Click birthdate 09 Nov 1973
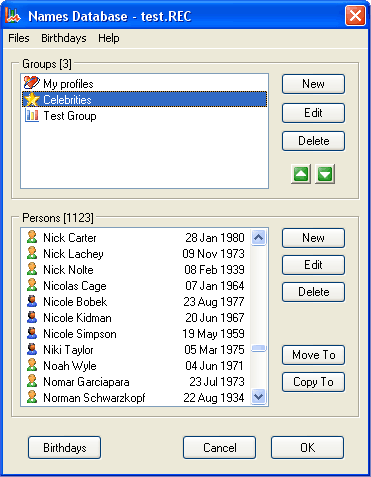This screenshot has width=371, height=477. tap(213, 254)
